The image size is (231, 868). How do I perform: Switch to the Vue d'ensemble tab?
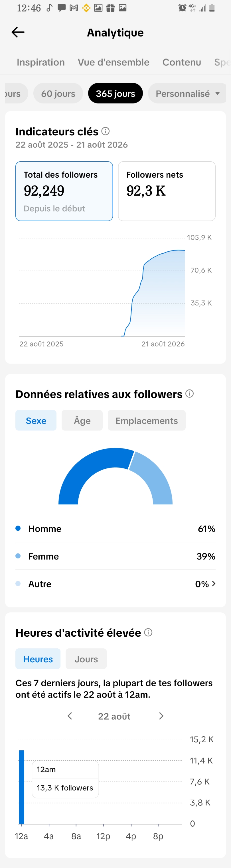tap(113, 62)
